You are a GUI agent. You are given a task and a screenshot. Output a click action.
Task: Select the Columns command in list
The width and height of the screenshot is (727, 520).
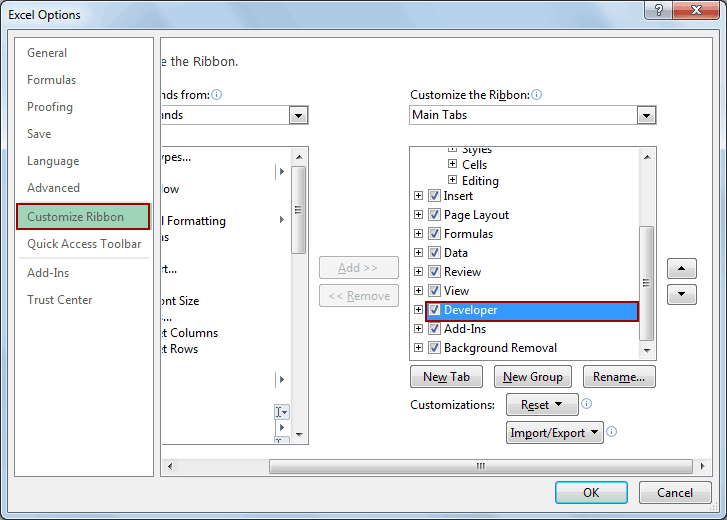point(191,333)
